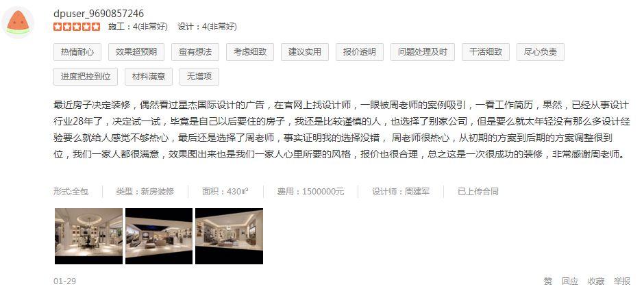
Task: Click the 干活细致 tag
Action: pos(486,52)
